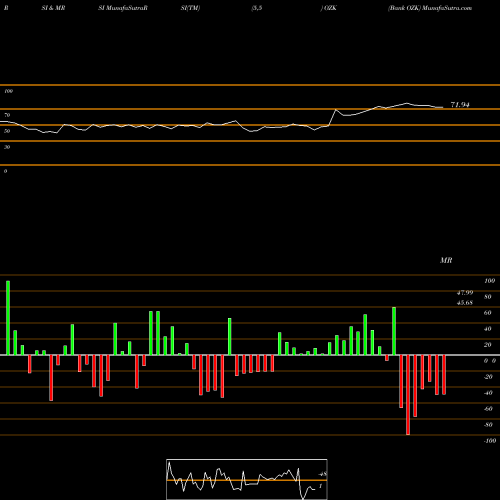The image size is (500, 500).
Task: Click the tallest green bar at chart start
Action: click(x=8, y=318)
